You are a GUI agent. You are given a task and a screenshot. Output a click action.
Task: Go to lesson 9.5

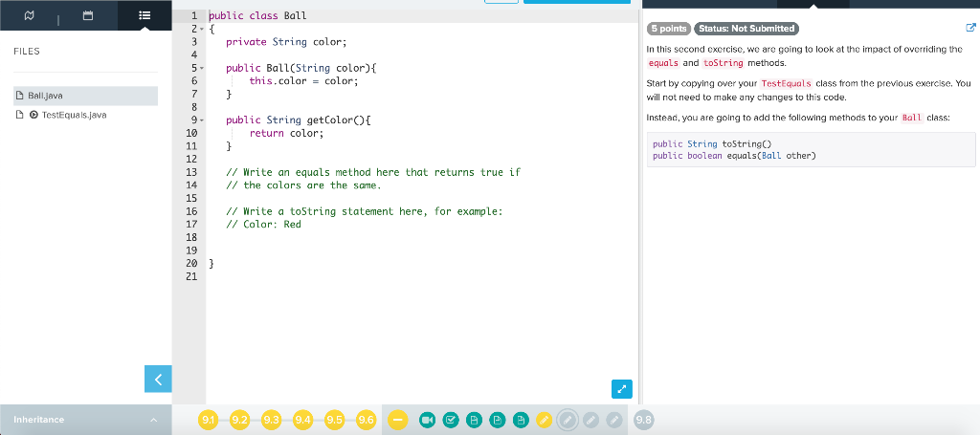(335, 420)
